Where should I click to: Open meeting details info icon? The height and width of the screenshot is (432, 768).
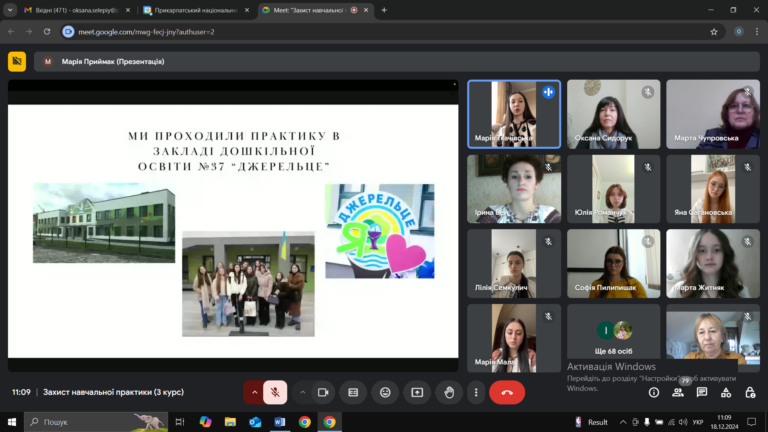(x=654, y=392)
